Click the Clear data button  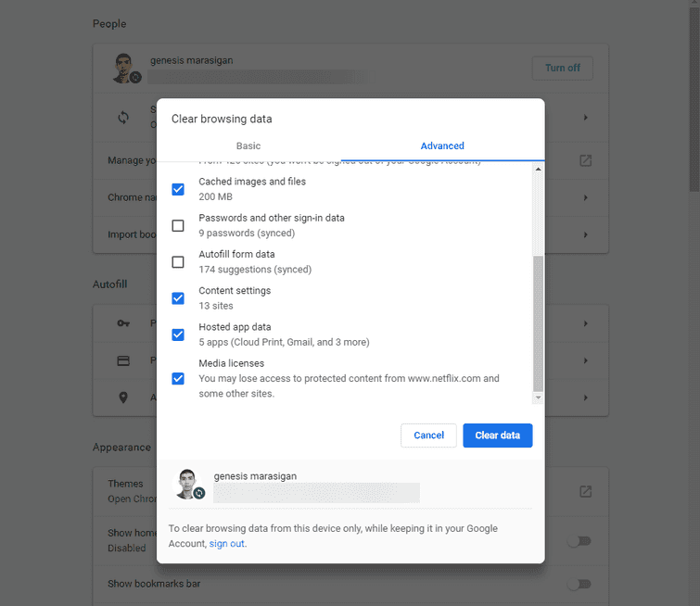tap(497, 436)
